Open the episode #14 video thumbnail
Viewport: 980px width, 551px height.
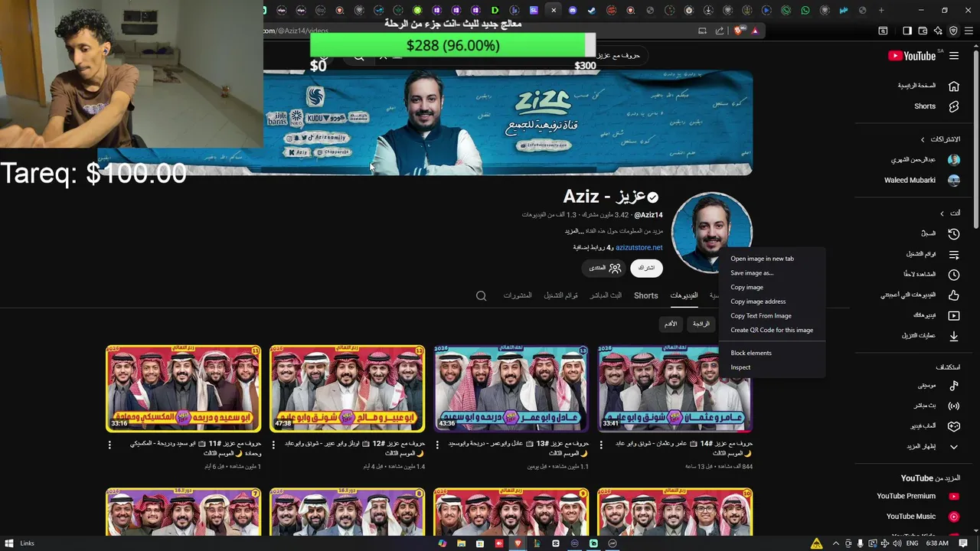tap(675, 388)
